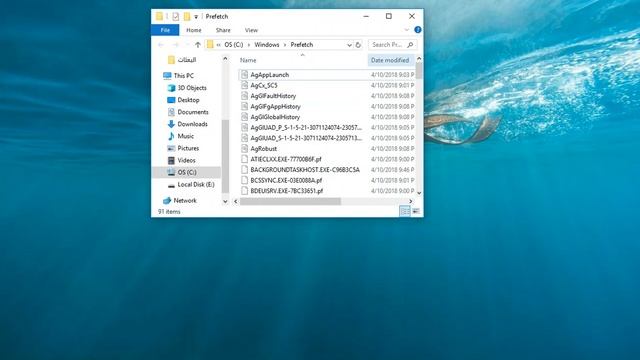Viewport: 640px width, 360px height.
Task: Sort by the Date modified column header
Action: pos(390,60)
